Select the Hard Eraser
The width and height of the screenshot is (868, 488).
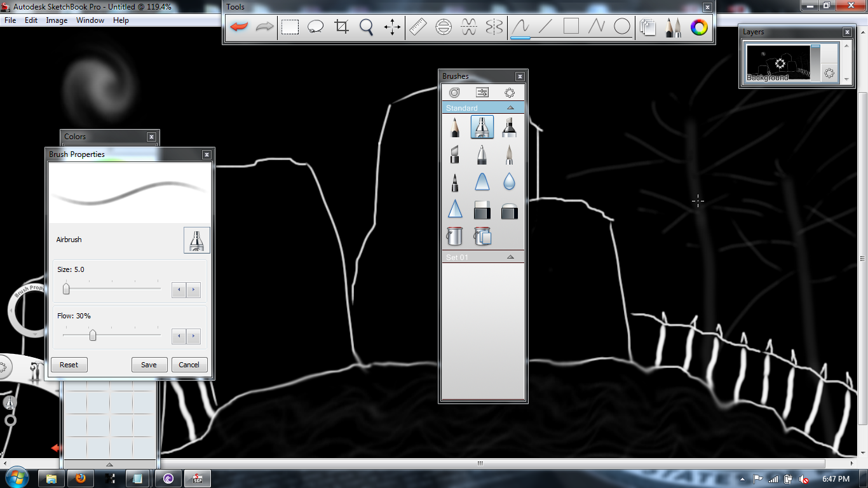tap(482, 209)
